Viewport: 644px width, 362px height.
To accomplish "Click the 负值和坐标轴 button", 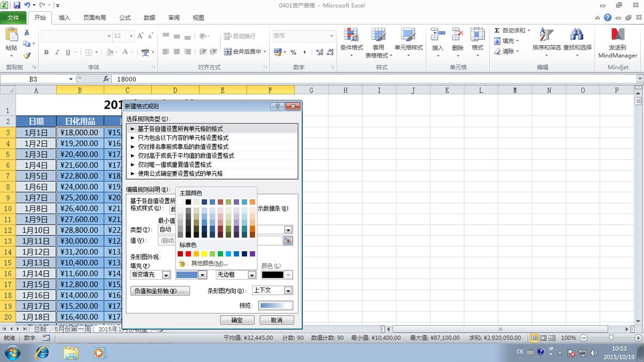I will pyautogui.click(x=160, y=291).
